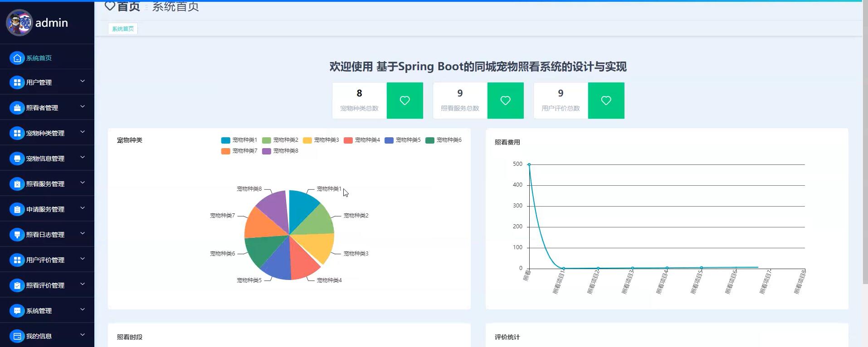
Task: Click the 照看项目3 data point on line chart
Action: tap(632, 268)
